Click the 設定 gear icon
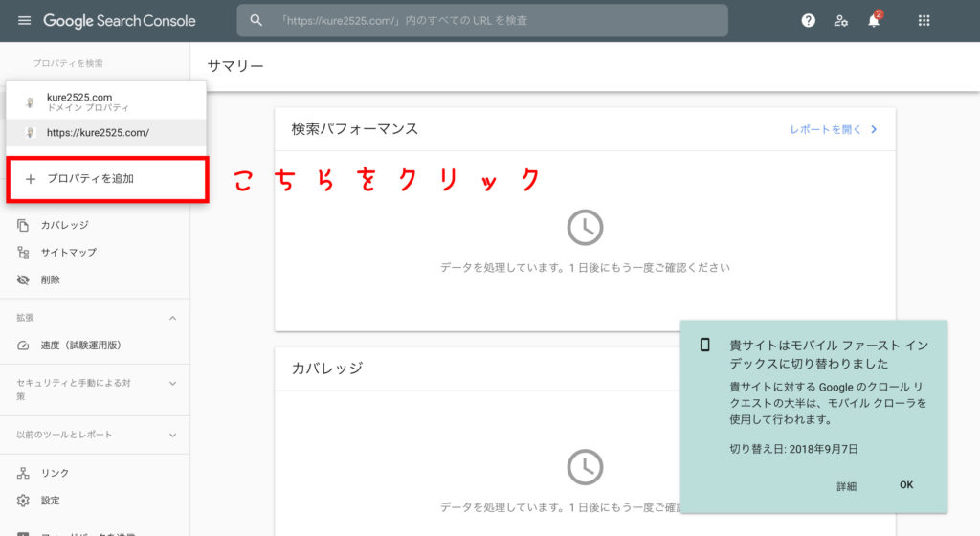The height and width of the screenshot is (536, 980). (x=23, y=501)
